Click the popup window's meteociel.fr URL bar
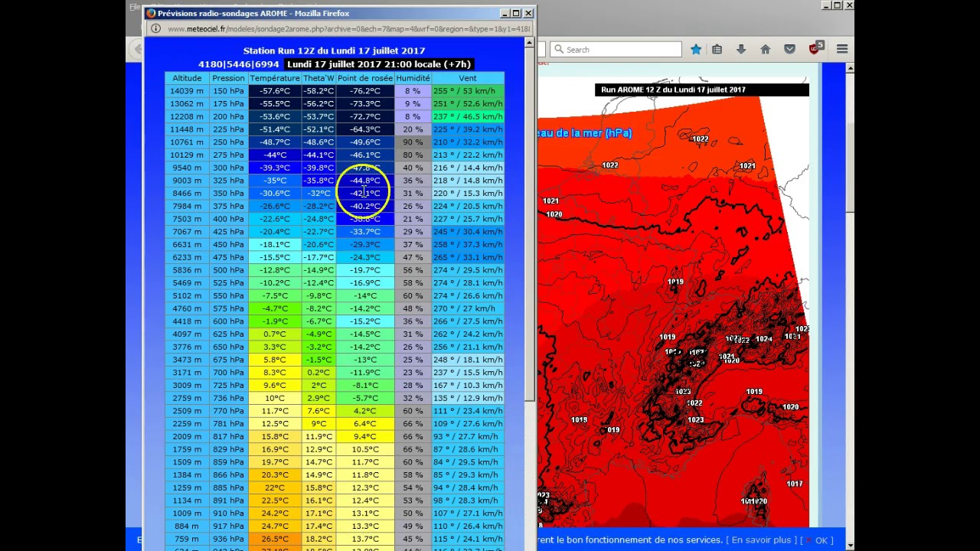The width and height of the screenshot is (980, 551). [348, 29]
